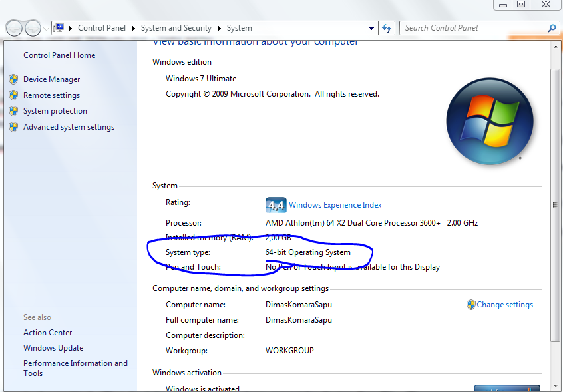Click the vertical scrollbar thumb
563x392 pixels.
(555, 205)
